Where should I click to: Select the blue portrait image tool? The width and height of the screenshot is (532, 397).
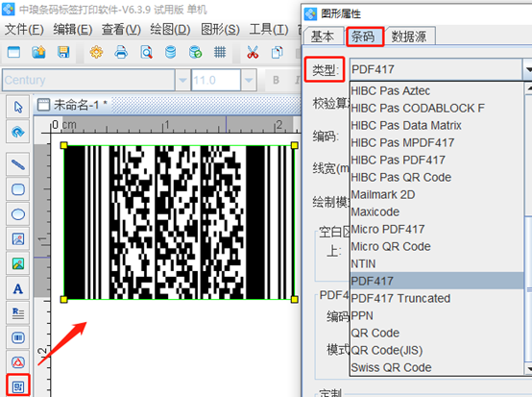pyautogui.click(x=18, y=239)
